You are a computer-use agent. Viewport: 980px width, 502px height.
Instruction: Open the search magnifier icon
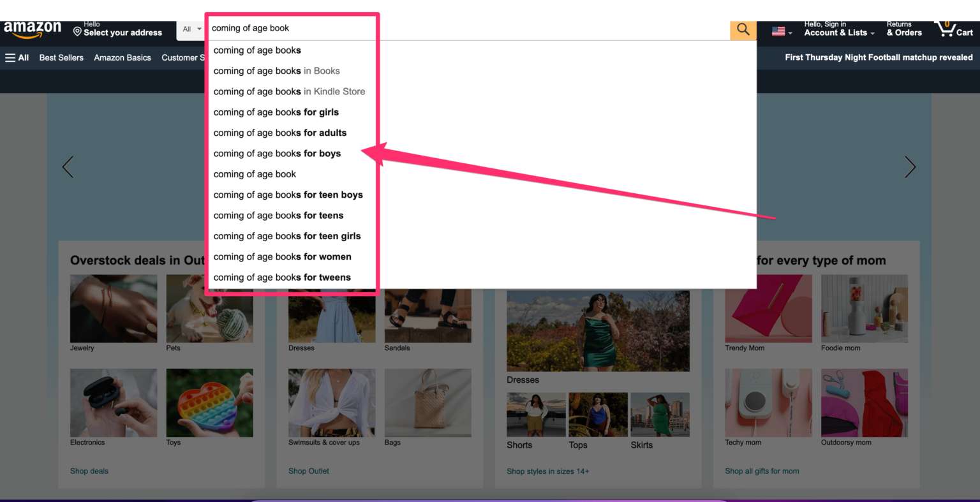(x=742, y=29)
